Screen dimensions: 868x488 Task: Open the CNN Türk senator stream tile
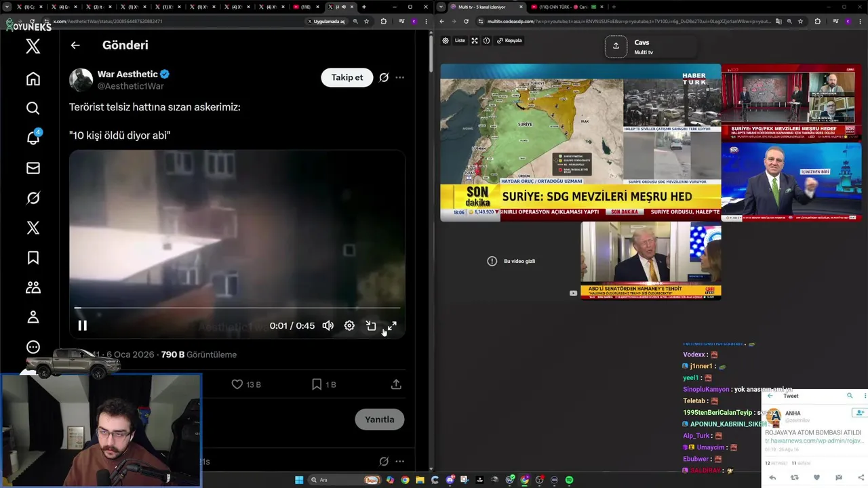point(651,261)
